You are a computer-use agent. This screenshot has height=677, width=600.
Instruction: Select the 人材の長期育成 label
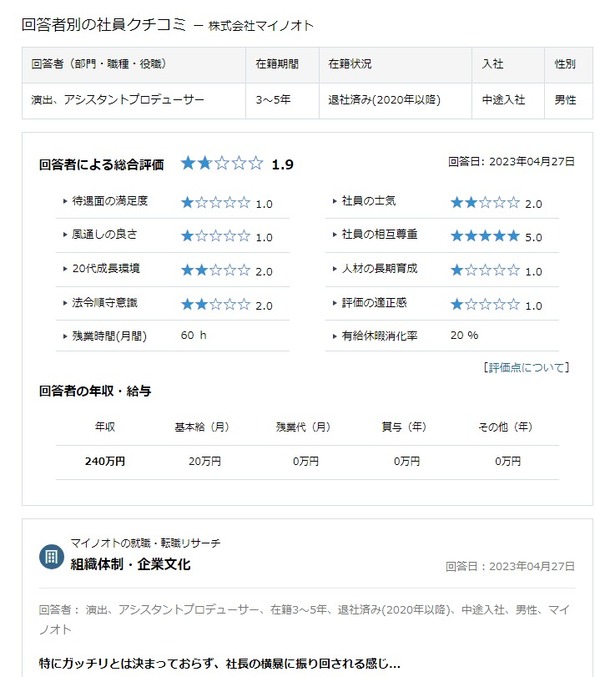coord(379,269)
